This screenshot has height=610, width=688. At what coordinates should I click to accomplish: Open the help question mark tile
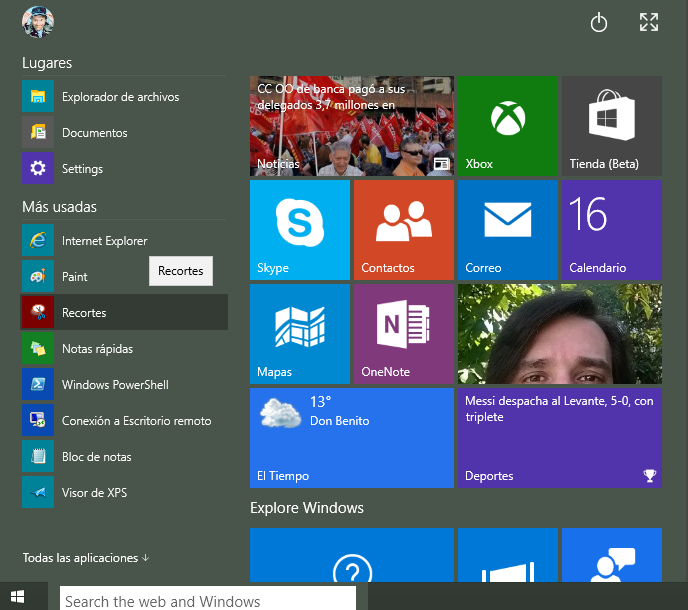pyautogui.click(x=352, y=555)
